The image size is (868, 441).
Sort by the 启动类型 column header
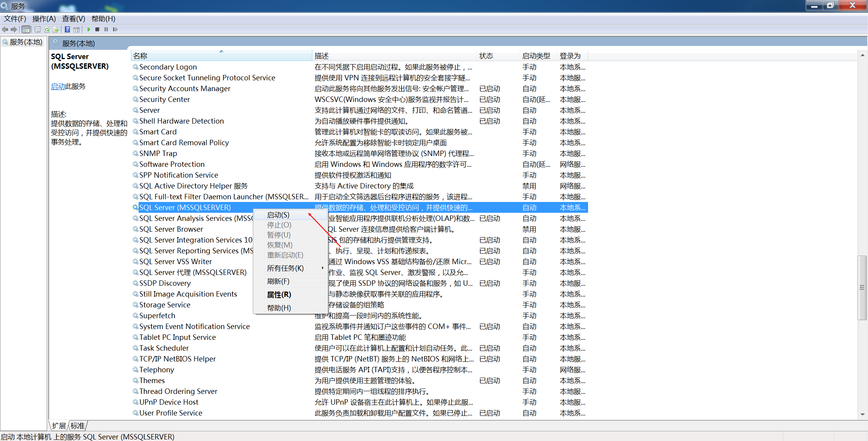tap(536, 56)
